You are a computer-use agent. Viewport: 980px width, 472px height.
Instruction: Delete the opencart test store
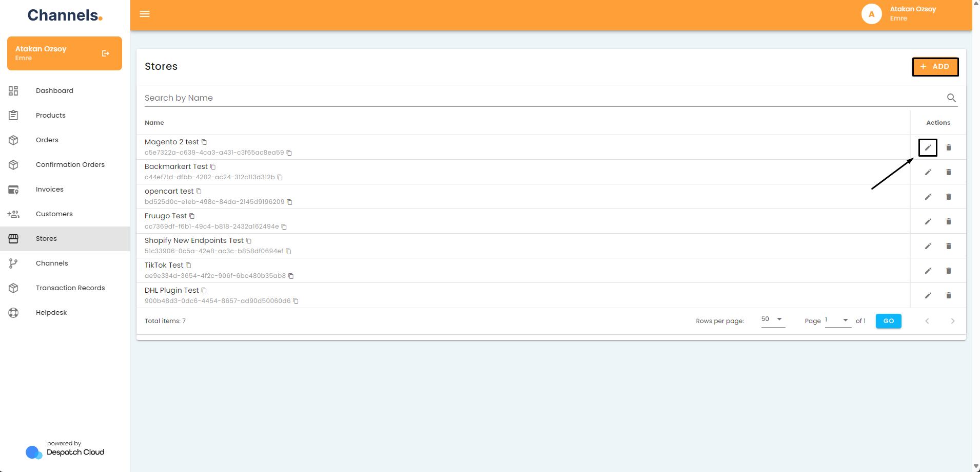click(x=949, y=197)
